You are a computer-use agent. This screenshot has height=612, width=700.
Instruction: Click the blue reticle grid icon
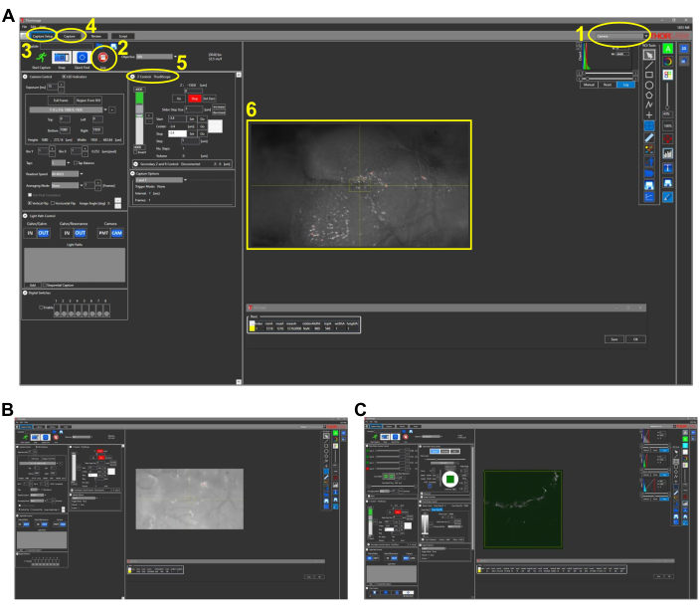click(x=649, y=126)
